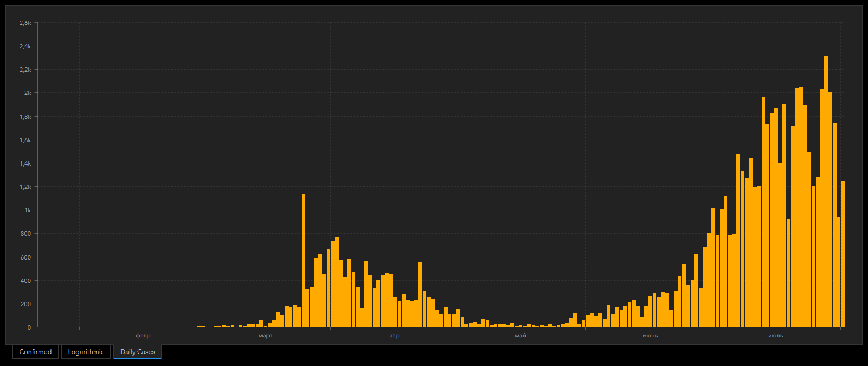Screen dimensions: 868x366
Task: Click the March spike bar above 1k
Action: [304, 261]
